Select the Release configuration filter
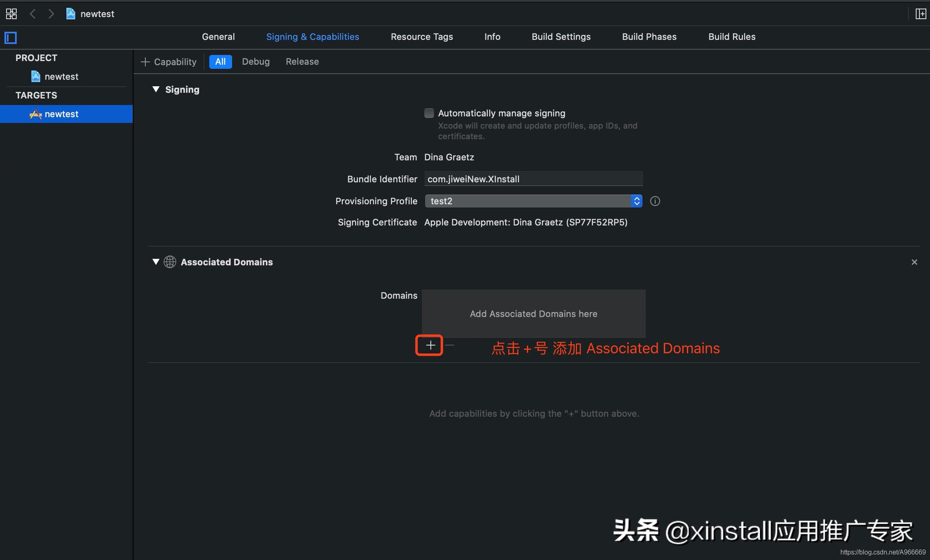The height and width of the screenshot is (560, 930). click(302, 61)
